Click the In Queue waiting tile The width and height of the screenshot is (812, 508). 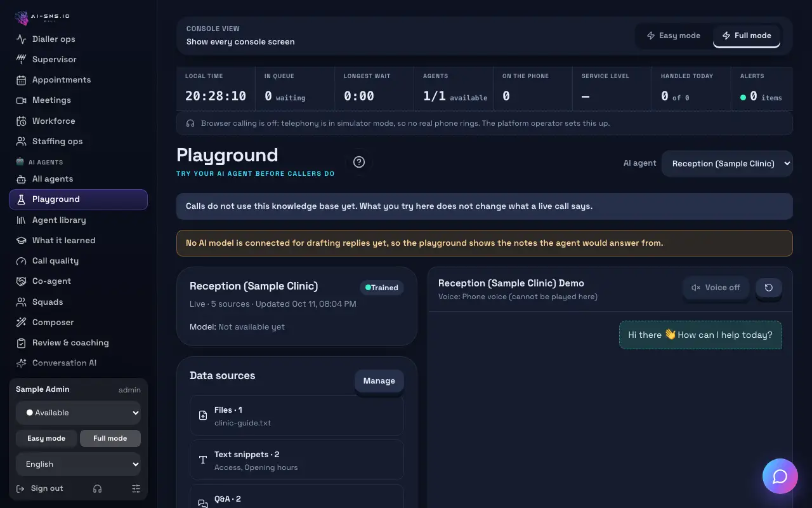295,89
